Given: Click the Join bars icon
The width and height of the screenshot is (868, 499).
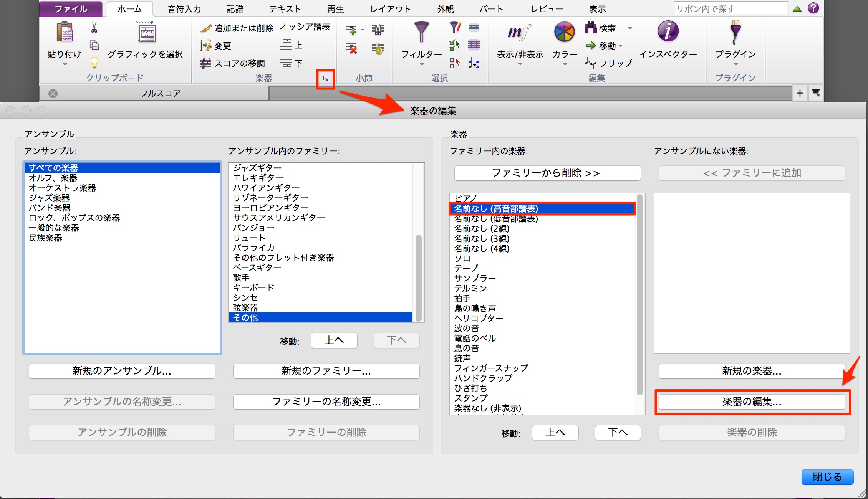Looking at the screenshot, I should (x=378, y=48).
